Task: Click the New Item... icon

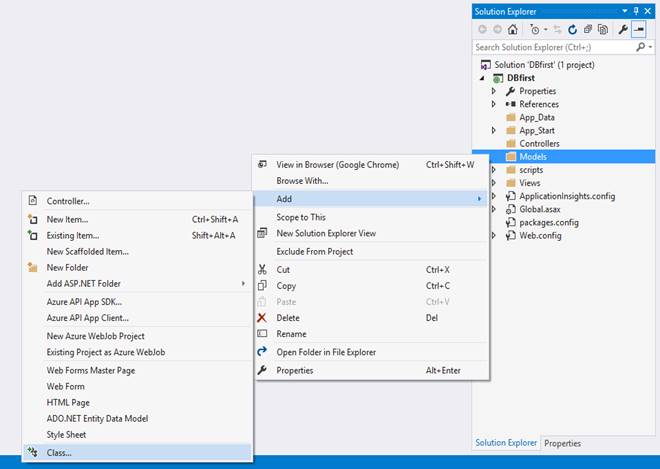Action: coord(32,219)
